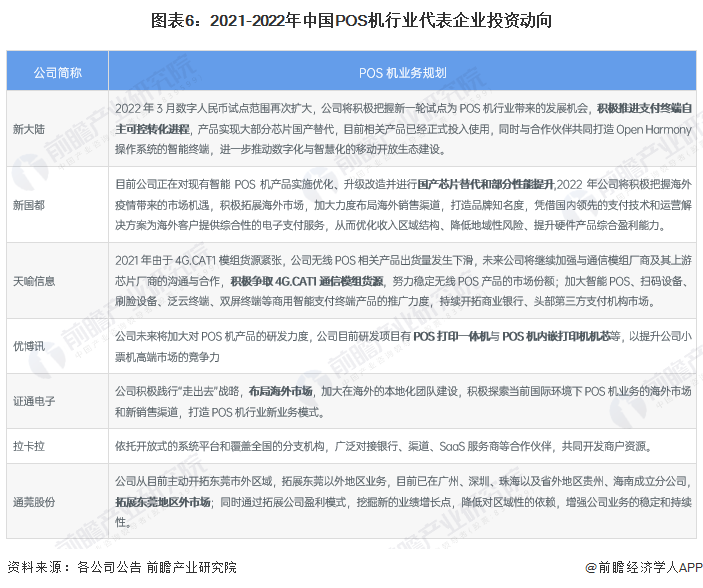The width and height of the screenshot is (703, 588).
Task: Click 优博讯's plan text about POS 打印一体机
Action: click(403, 346)
